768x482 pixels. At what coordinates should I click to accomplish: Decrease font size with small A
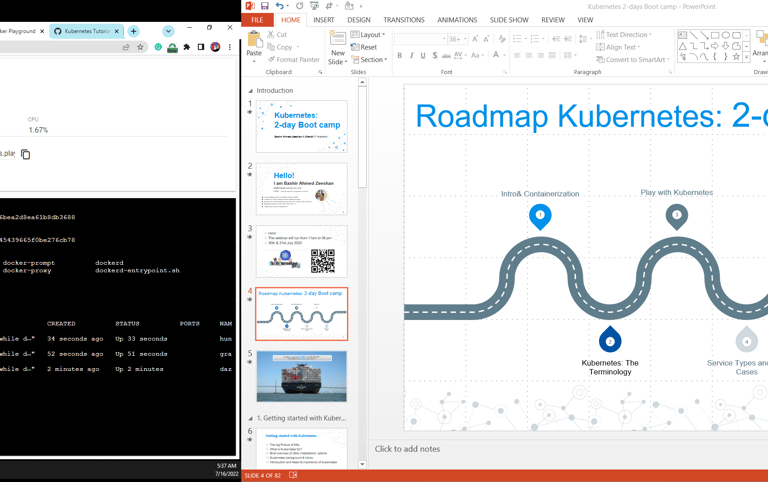(x=486, y=39)
